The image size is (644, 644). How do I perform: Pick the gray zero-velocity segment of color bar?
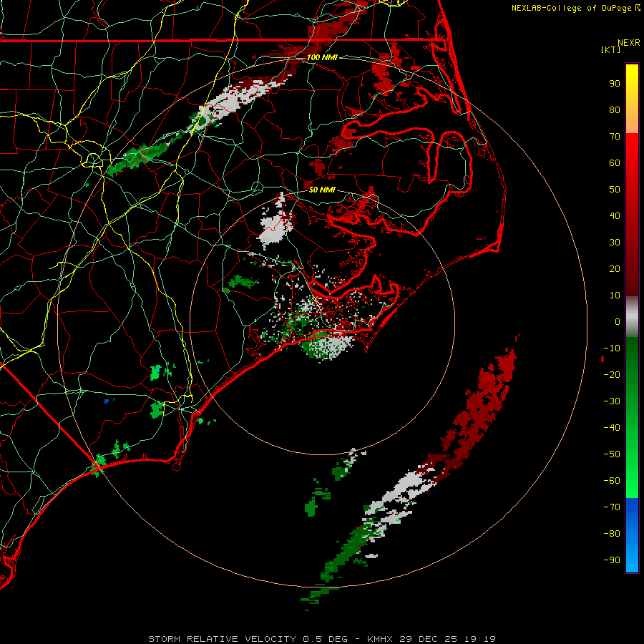point(632,316)
